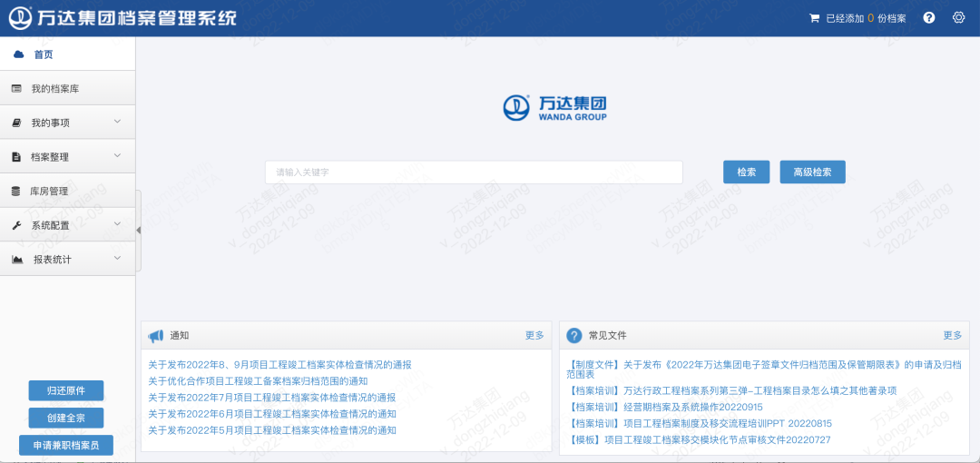
Task: Click the shopping cart icon in header
Action: click(x=814, y=18)
